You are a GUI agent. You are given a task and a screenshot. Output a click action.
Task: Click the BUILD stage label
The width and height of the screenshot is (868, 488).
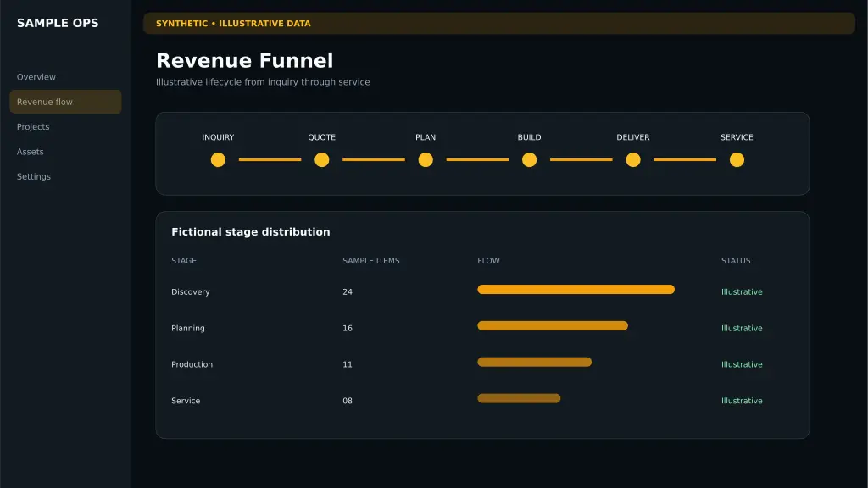529,137
